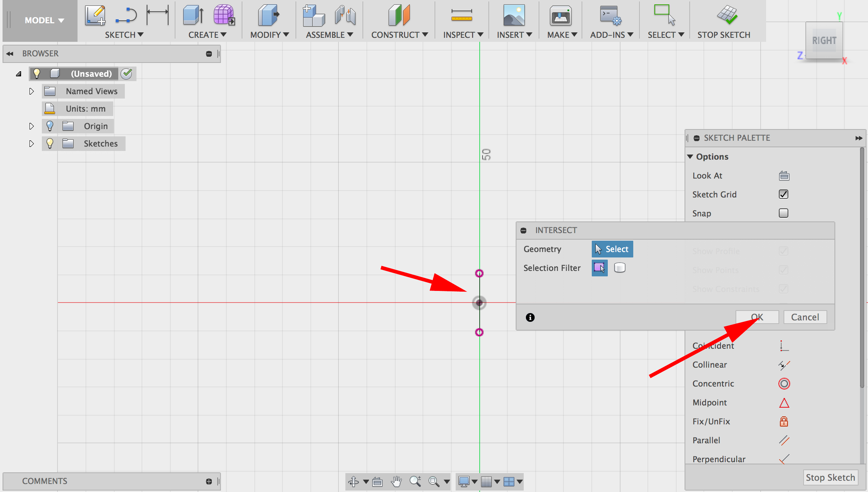Collapse the Sketch Palette with double arrows
This screenshot has width=868, height=492.
pos(859,138)
